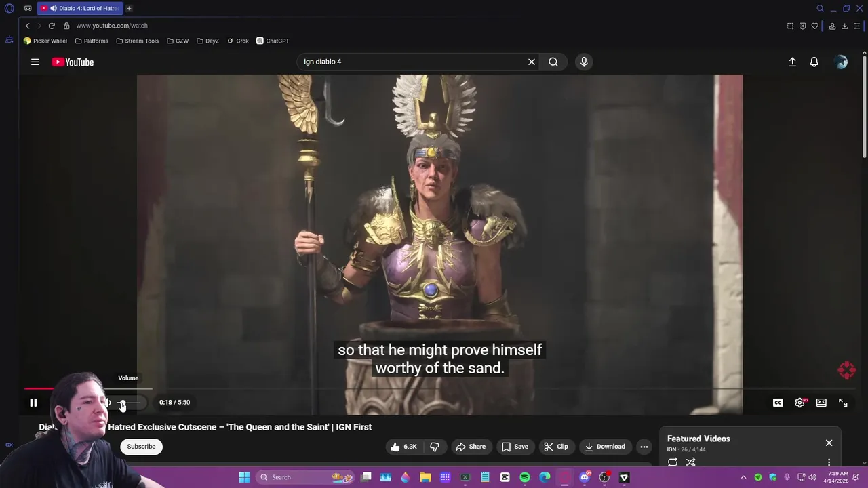868x488 pixels.
Task: Open a new browser tab
Action: click(x=129, y=9)
